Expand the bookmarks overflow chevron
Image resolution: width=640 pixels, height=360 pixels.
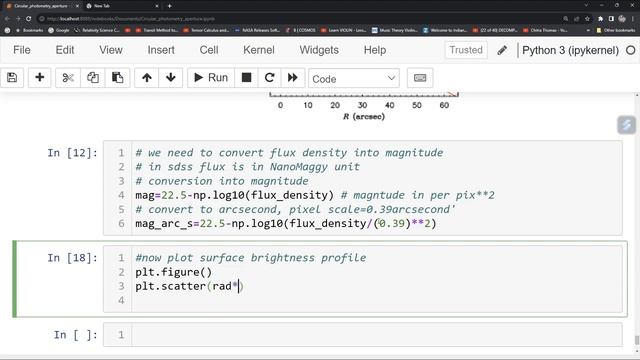click(x=588, y=30)
